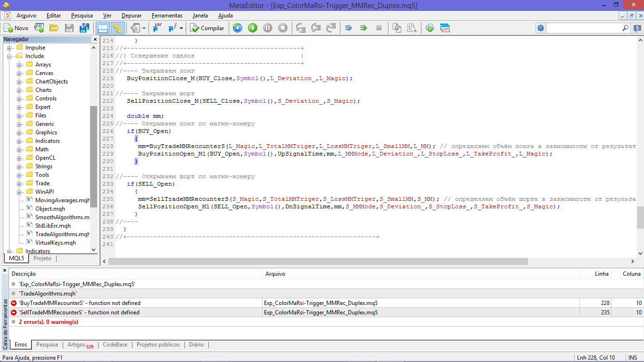The image size is (644, 362).
Task: Click the MQL5 Storage shield icon
Action: (429, 28)
